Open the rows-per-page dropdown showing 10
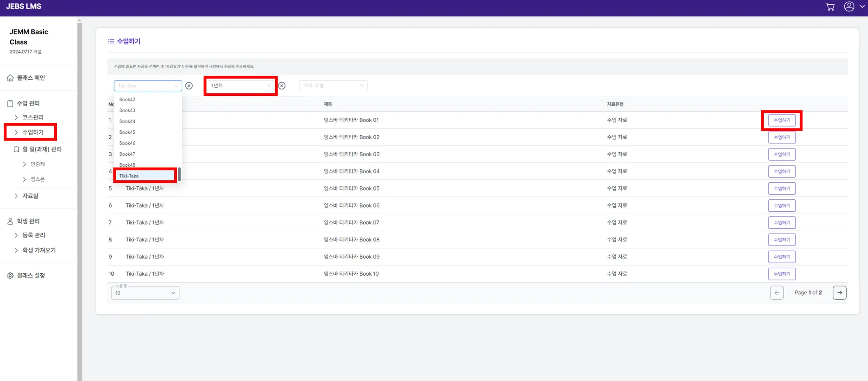This screenshot has height=381, width=868. click(145, 293)
